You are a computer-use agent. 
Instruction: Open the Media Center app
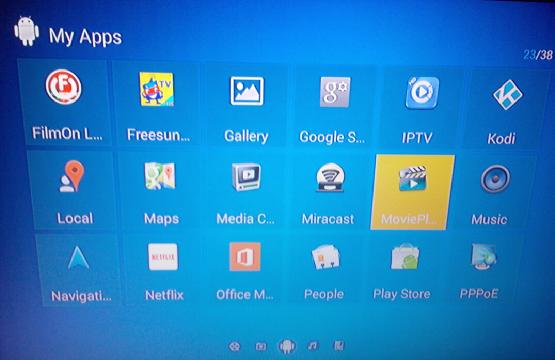coord(246,192)
